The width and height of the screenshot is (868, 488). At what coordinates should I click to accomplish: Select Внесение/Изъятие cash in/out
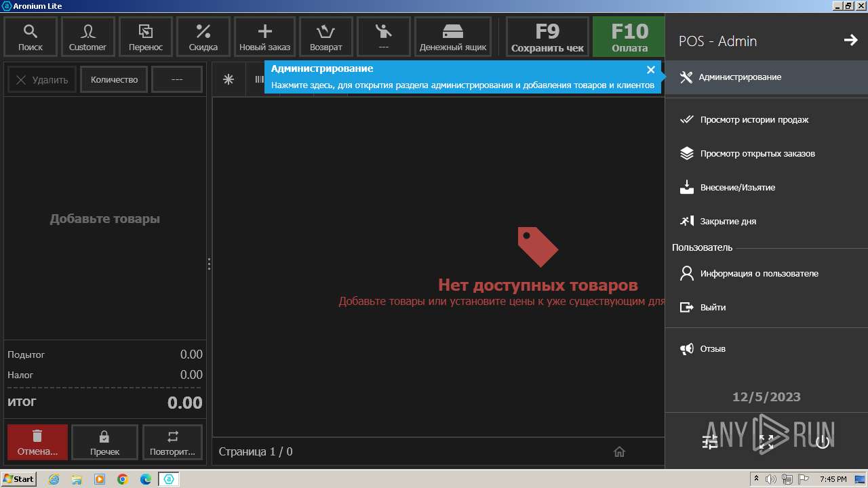(x=766, y=188)
